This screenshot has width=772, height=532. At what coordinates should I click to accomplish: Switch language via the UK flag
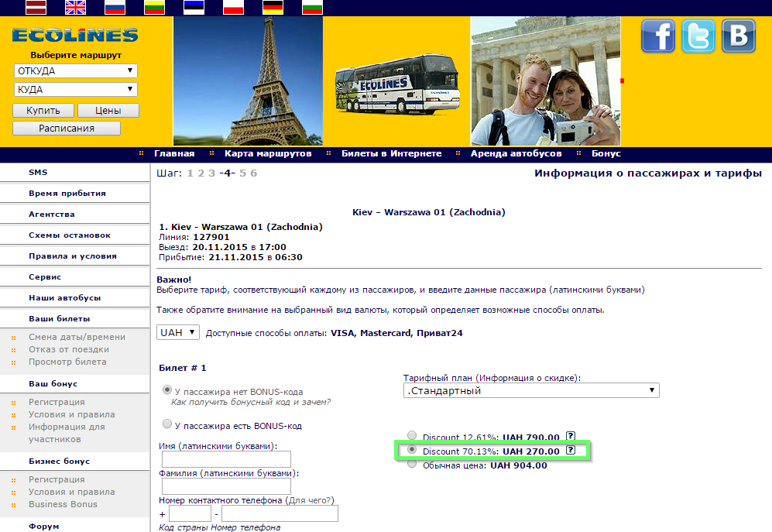coord(75,8)
